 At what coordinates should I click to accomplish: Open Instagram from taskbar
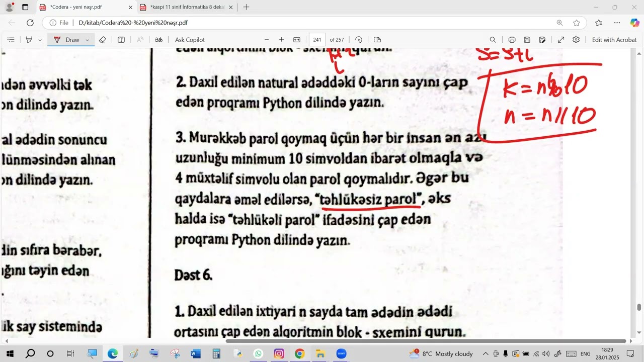pos(279,353)
